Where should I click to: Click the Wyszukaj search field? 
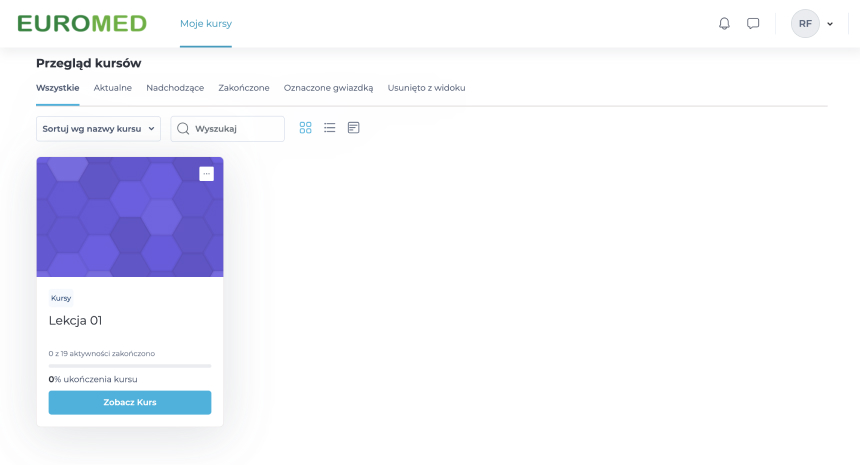236,129
